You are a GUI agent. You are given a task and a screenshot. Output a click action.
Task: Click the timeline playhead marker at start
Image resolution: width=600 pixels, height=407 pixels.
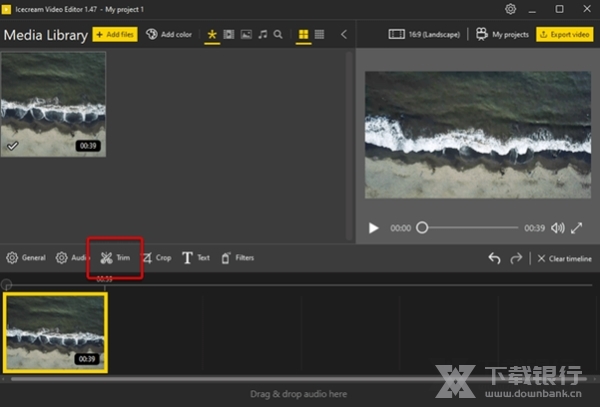(6, 284)
